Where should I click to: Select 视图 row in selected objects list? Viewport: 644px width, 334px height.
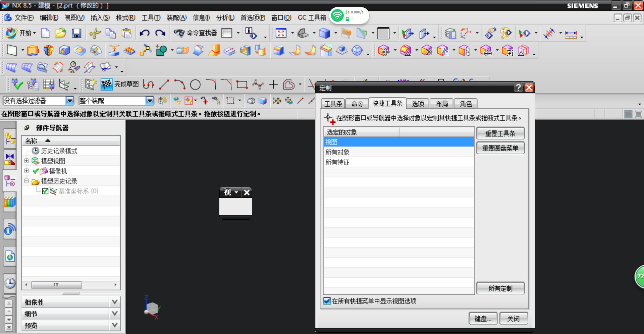398,142
